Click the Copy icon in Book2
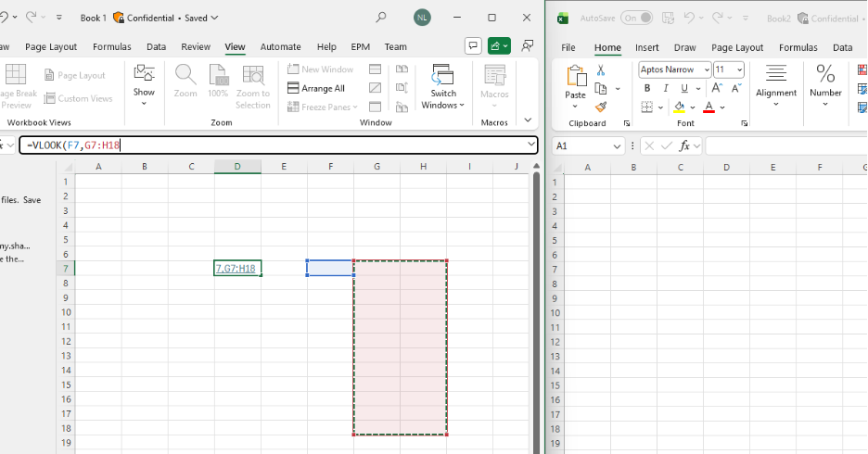The width and height of the screenshot is (868, 454). click(601, 88)
